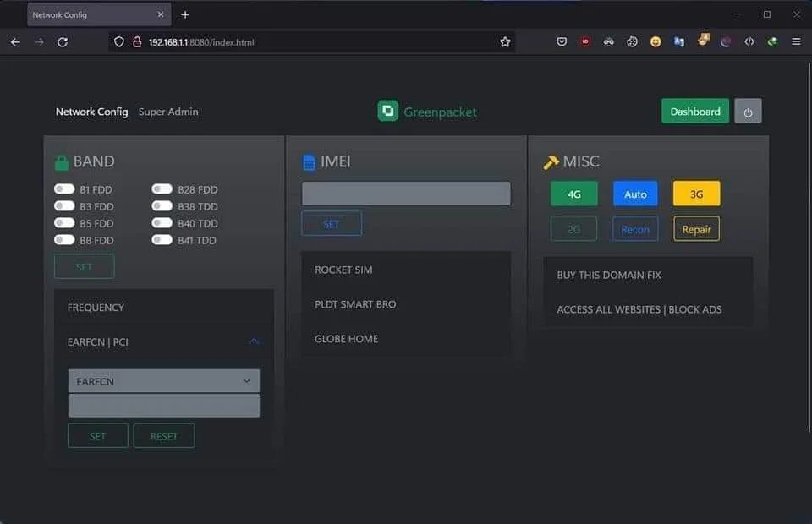The width and height of the screenshot is (812, 524).
Task: Click the Greenpacket brand text
Action: click(440, 112)
